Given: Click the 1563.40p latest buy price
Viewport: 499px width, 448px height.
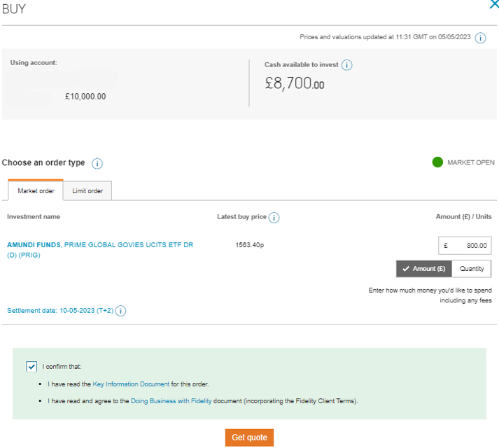Looking at the screenshot, I should point(249,245).
